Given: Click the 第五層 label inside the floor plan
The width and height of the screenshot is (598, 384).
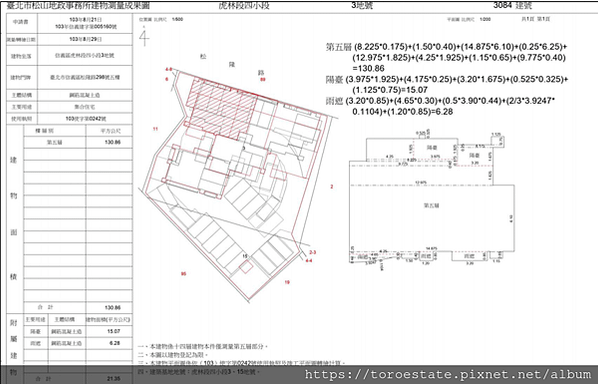Looking at the screenshot, I should (x=431, y=206).
